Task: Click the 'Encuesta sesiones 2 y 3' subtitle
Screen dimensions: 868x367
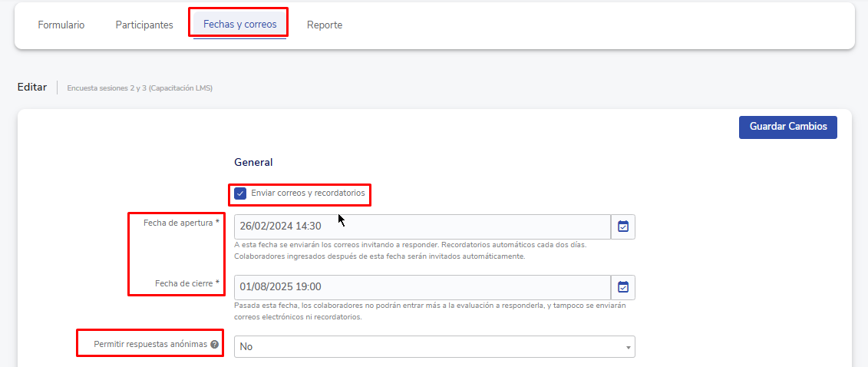Action: [x=140, y=88]
